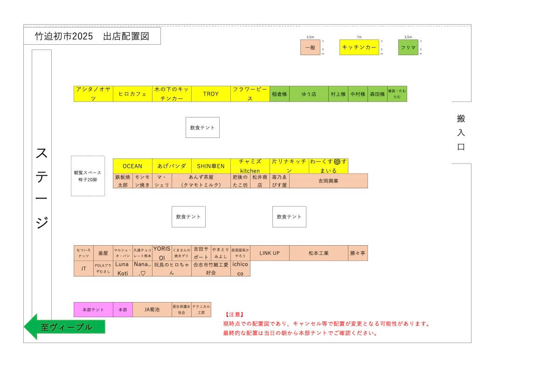Select the 豚々亭 stall
The image size is (555, 392).
click(358, 253)
